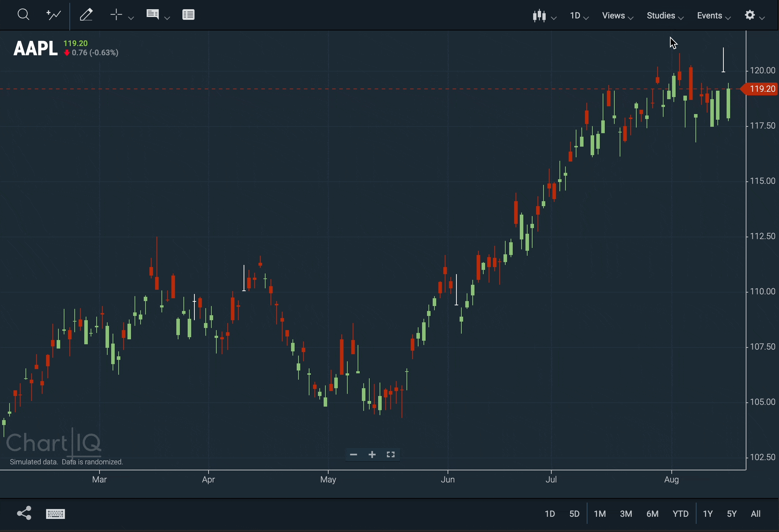Open the symbol search magnifier

[x=23, y=15]
